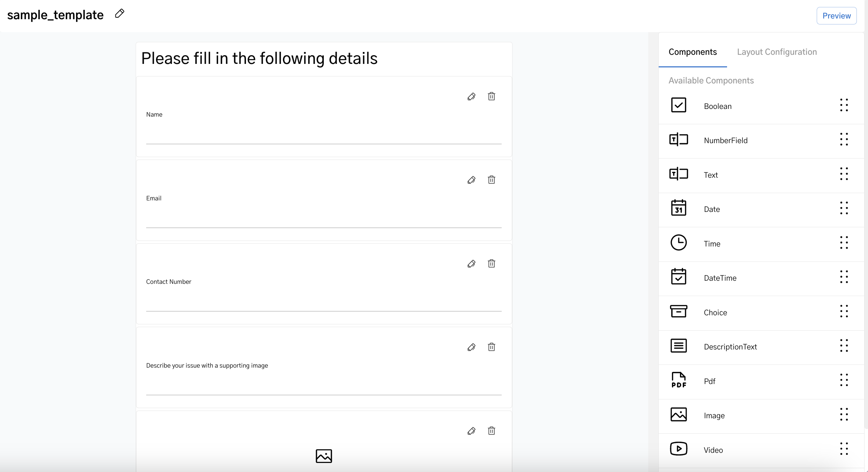The image size is (868, 472).
Task: Click the Preview button
Action: tap(837, 15)
